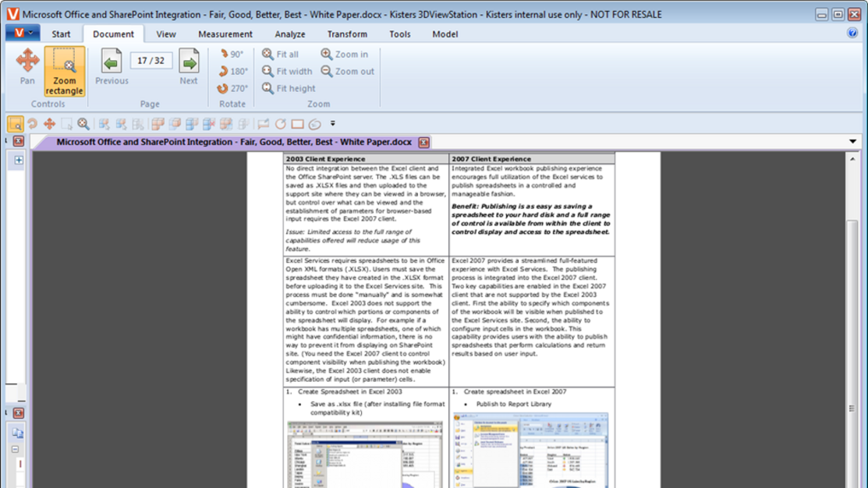This screenshot has width=868, height=488.
Task: Close the lower left side panel
Action: click(x=18, y=413)
